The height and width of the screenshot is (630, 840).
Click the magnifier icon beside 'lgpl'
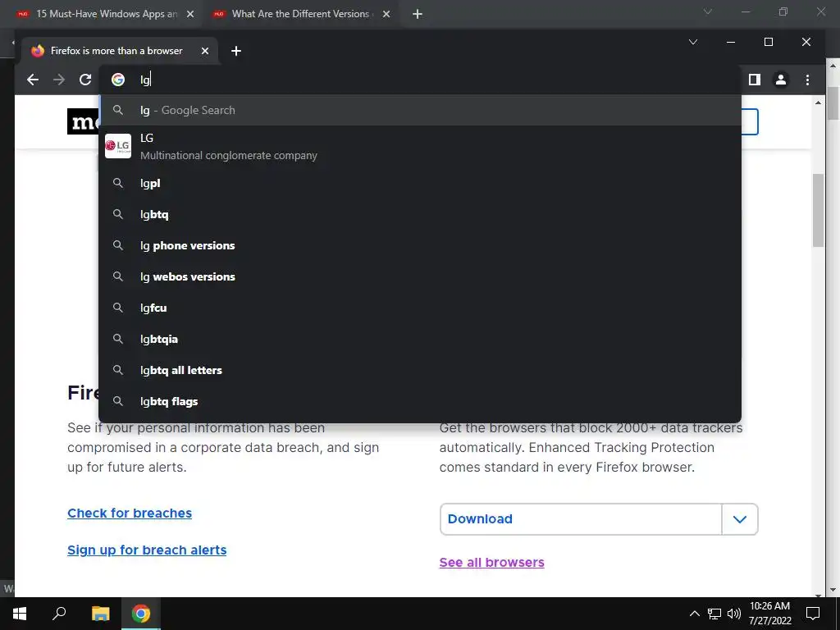[118, 183]
